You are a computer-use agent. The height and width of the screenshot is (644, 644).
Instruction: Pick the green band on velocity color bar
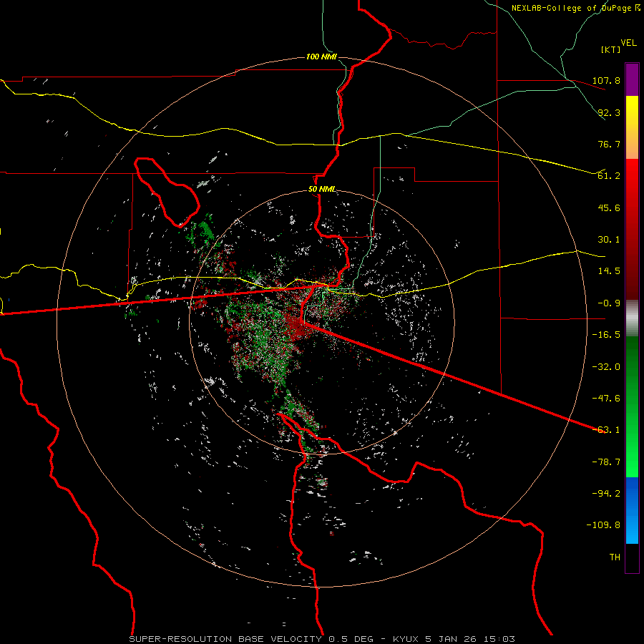pos(632,406)
